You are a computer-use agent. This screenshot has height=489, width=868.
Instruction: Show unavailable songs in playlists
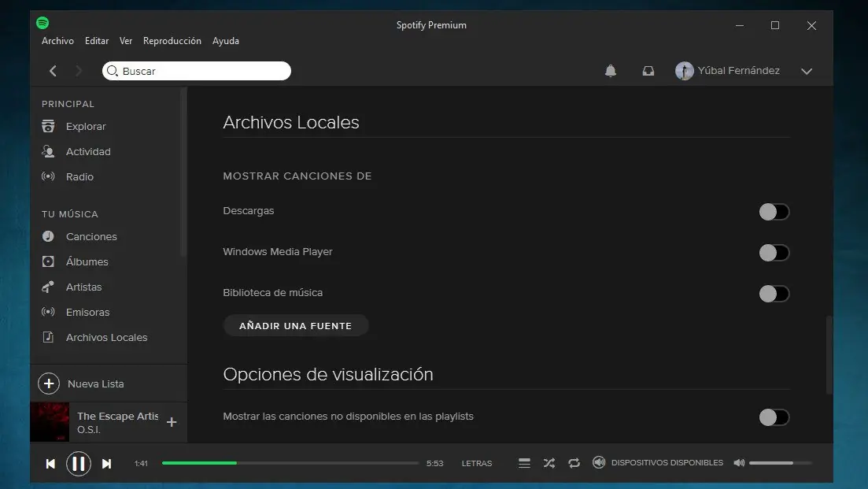(x=774, y=417)
